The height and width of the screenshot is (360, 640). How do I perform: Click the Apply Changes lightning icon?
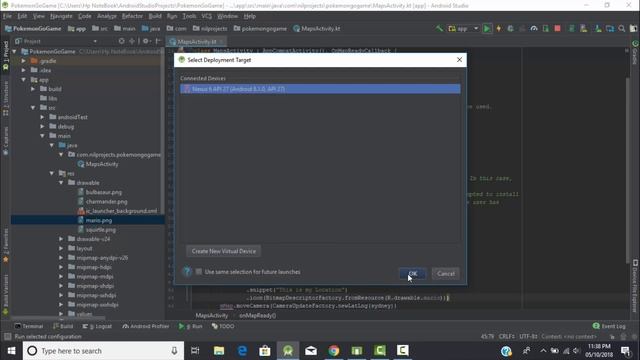498,29
